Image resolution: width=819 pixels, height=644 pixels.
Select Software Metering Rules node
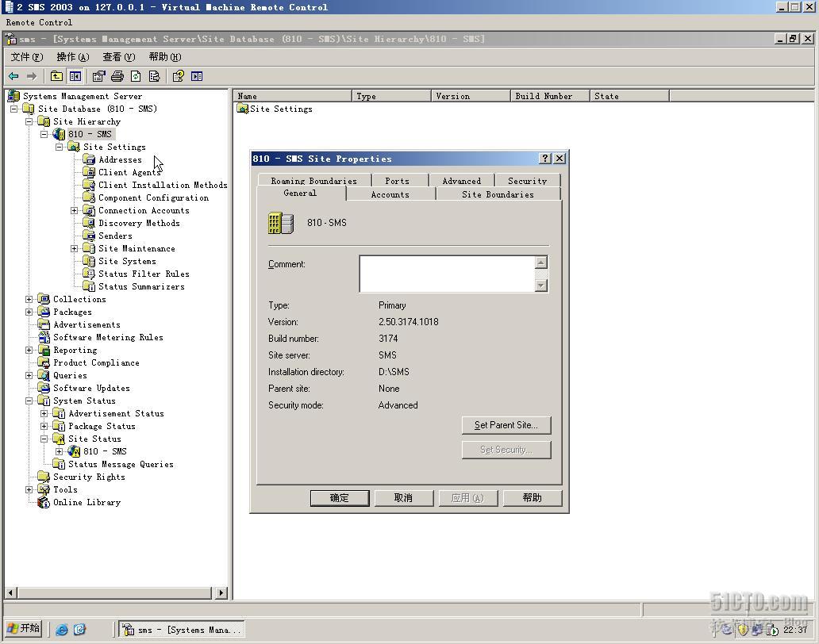point(108,338)
